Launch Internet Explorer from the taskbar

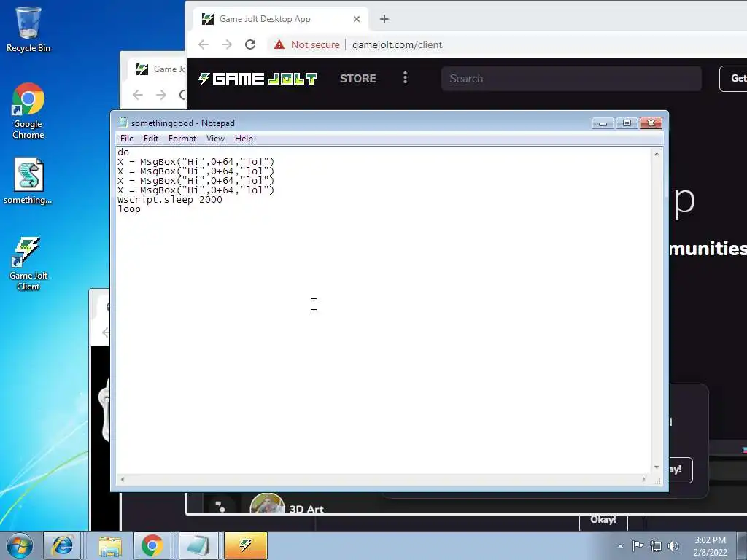63,545
